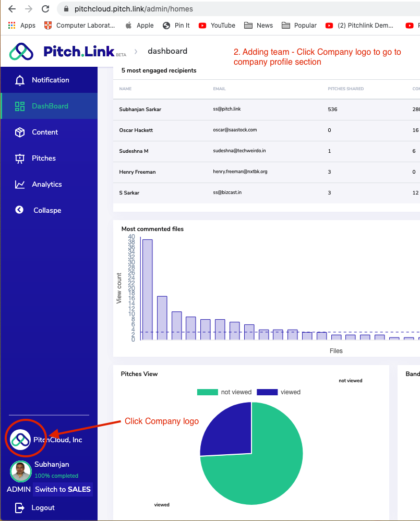This screenshot has height=521, width=420.
Task: Click ss@pitch.link email cell
Action: 227,109
